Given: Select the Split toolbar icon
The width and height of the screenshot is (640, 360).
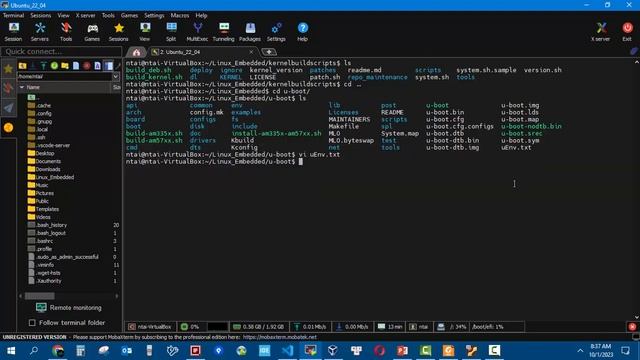Looking at the screenshot, I should tap(171, 32).
